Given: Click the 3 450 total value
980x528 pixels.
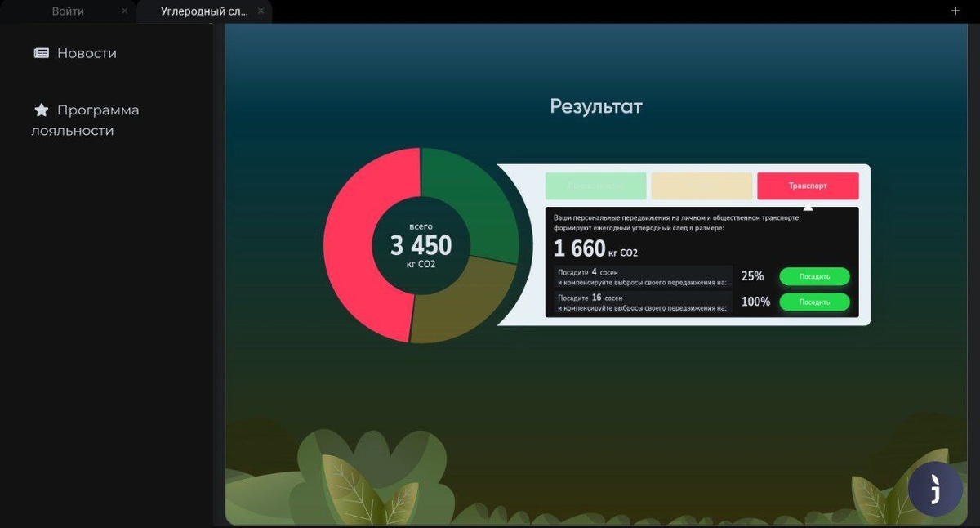Looking at the screenshot, I should point(421,245).
